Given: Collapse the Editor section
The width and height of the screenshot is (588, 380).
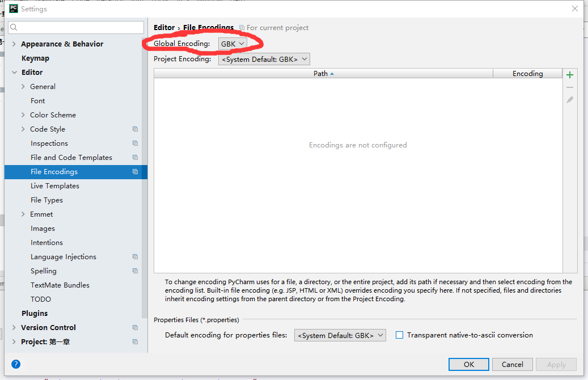Looking at the screenshot, I should tap(14, 73).
